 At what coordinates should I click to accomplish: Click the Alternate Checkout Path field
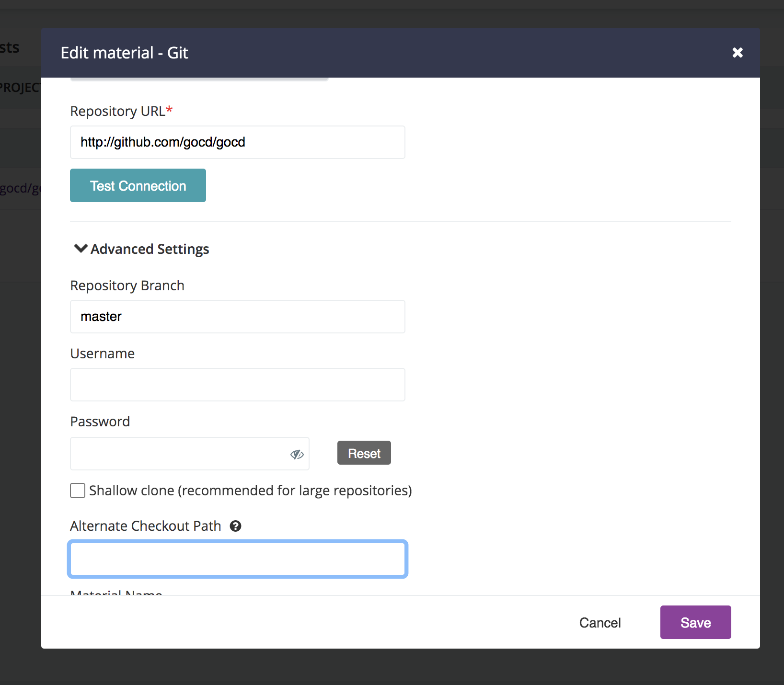[x=238, y=559]
